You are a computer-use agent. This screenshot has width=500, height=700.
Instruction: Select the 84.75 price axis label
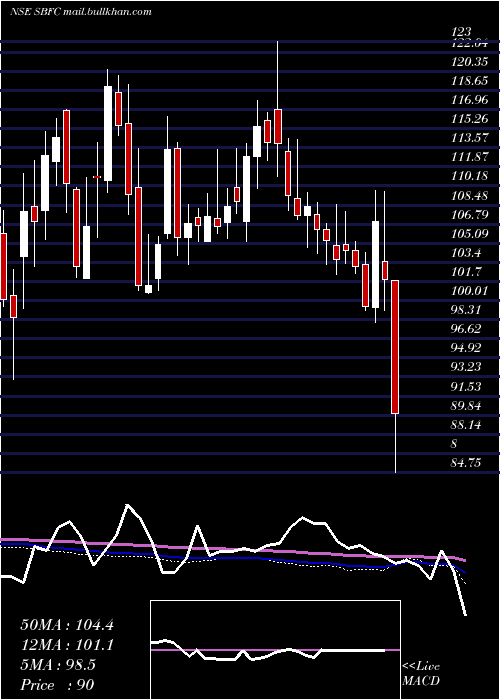467,462
